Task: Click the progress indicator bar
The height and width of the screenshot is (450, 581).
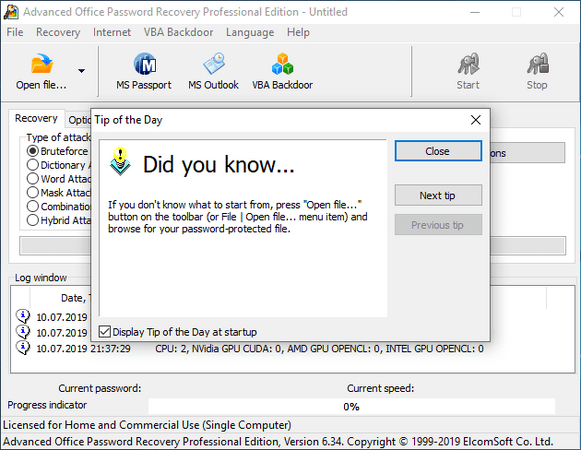Action: (351, 406)
